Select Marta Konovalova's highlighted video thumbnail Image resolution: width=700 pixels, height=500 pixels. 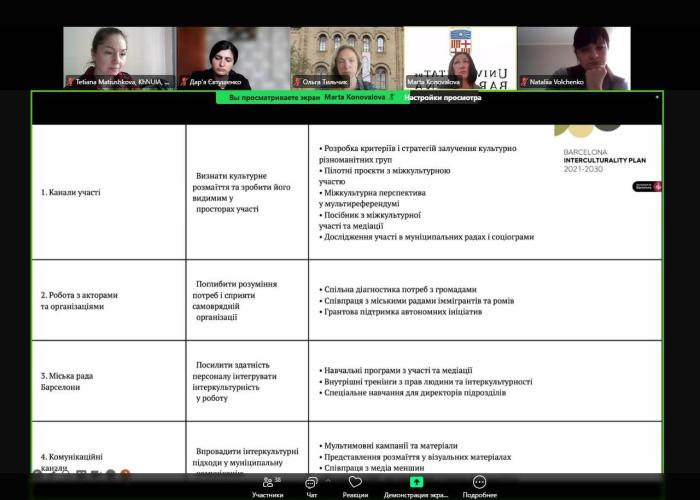[x=460, y=57]
